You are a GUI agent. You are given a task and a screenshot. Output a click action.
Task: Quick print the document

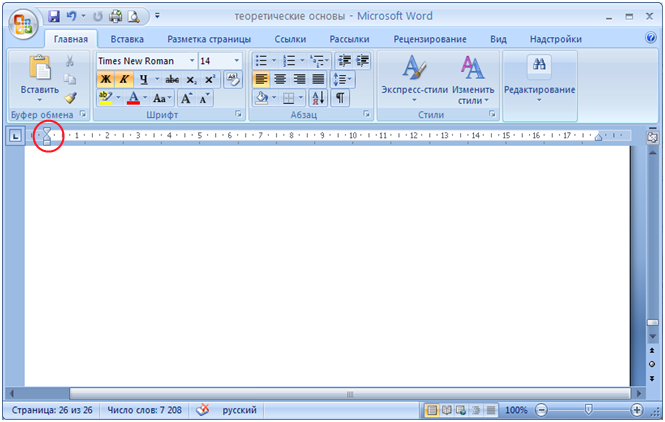pyautogui.click(x=115, y=17)
